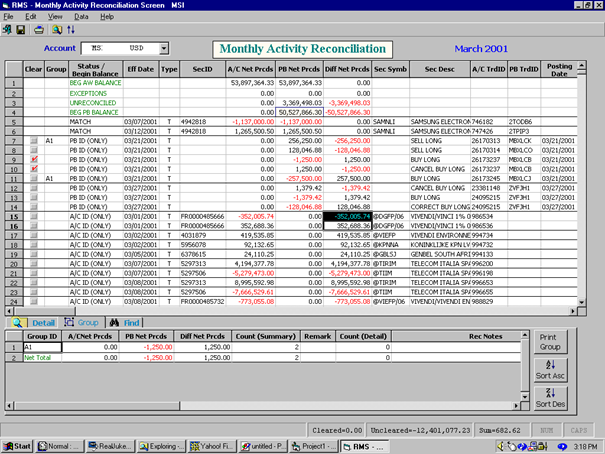Toggle Clear checkbox for row 15

coord(34,216)
